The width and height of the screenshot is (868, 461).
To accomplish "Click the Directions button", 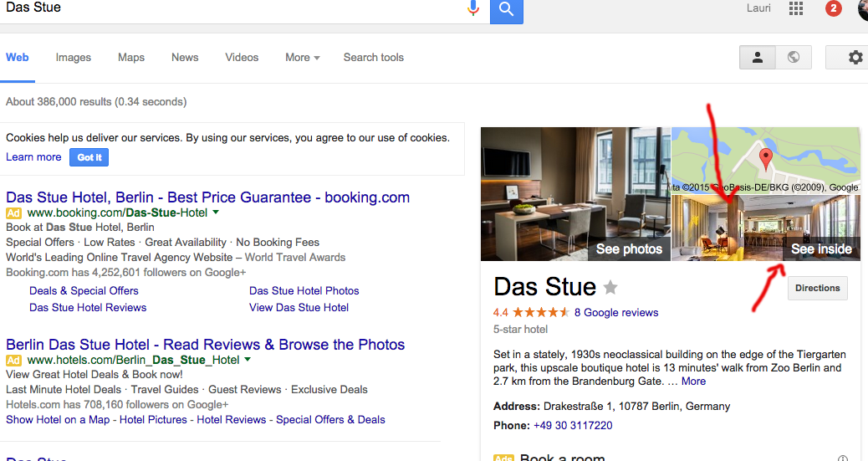I will tap(818, 288).
